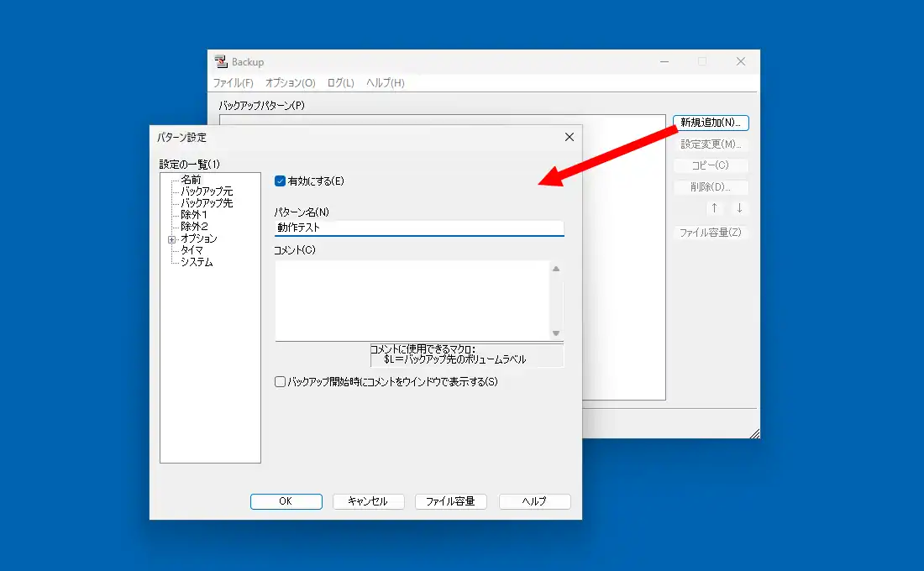
Task: Open the ヘルプ(H) menu
Action: 385,83
